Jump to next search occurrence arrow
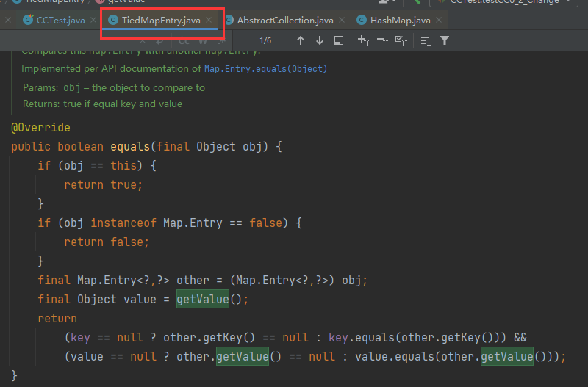Viewport: 588px width, 387px height. (320, 40)
